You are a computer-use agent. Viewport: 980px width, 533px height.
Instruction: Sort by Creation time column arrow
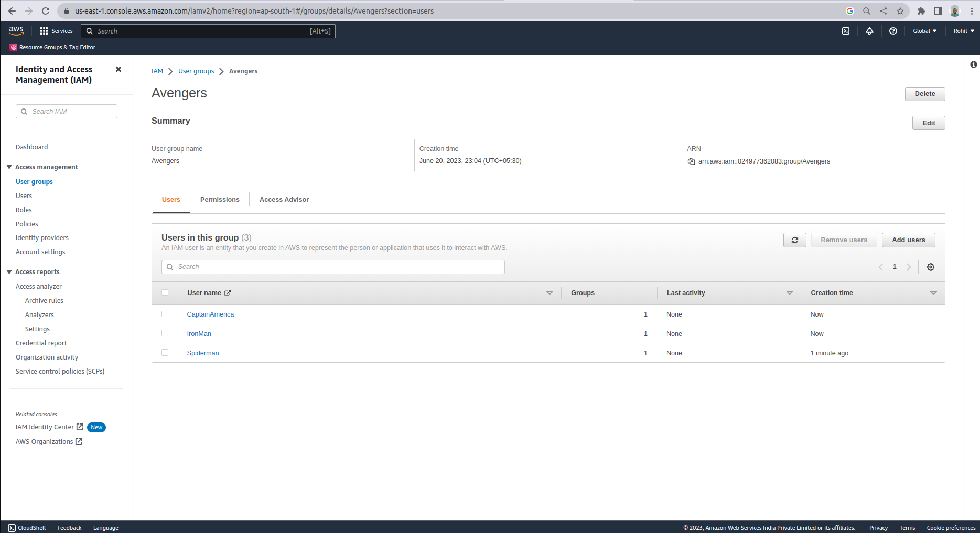[x=933, y=293]
